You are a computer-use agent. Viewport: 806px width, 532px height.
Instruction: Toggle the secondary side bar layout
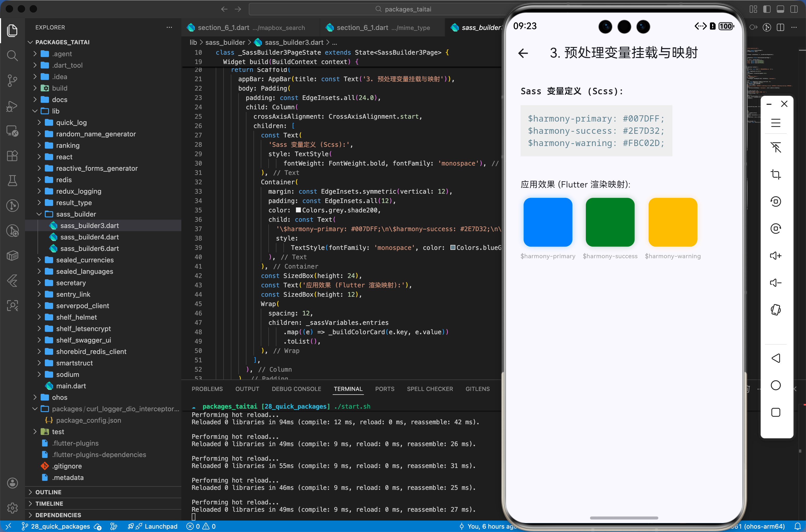tap(794, 9)
